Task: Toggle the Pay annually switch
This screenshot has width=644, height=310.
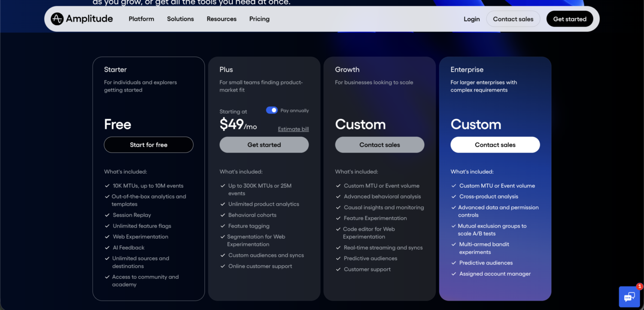Action: pyautogui.click(x=272, y=110)
